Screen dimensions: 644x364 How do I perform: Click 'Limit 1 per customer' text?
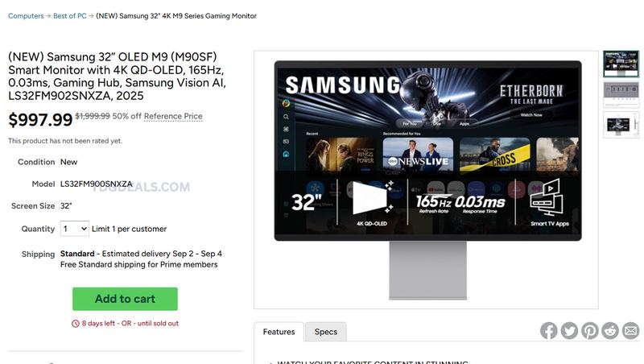coord(129,229)
